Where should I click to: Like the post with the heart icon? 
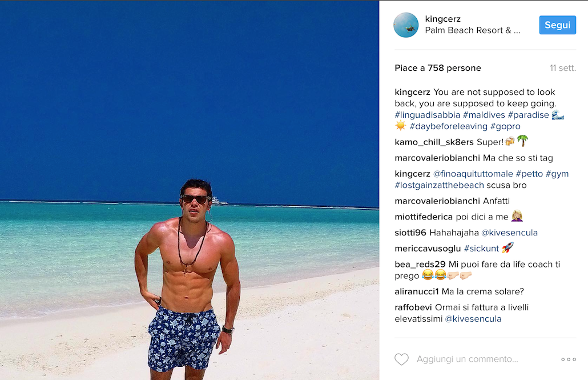pos(402,359)
